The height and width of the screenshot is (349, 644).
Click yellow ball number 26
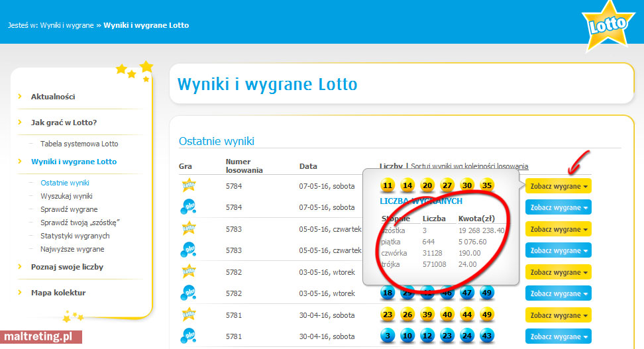pos(407,315)
